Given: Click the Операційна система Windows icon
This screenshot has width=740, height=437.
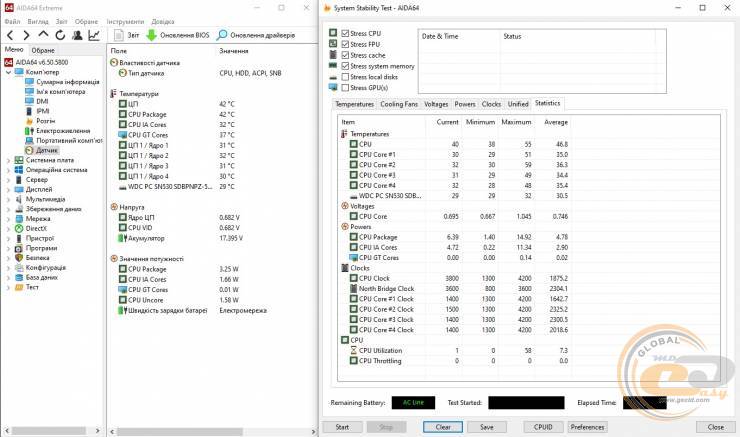Looking at the screenshot, I should pyautogui.click(x=19, y=170).
